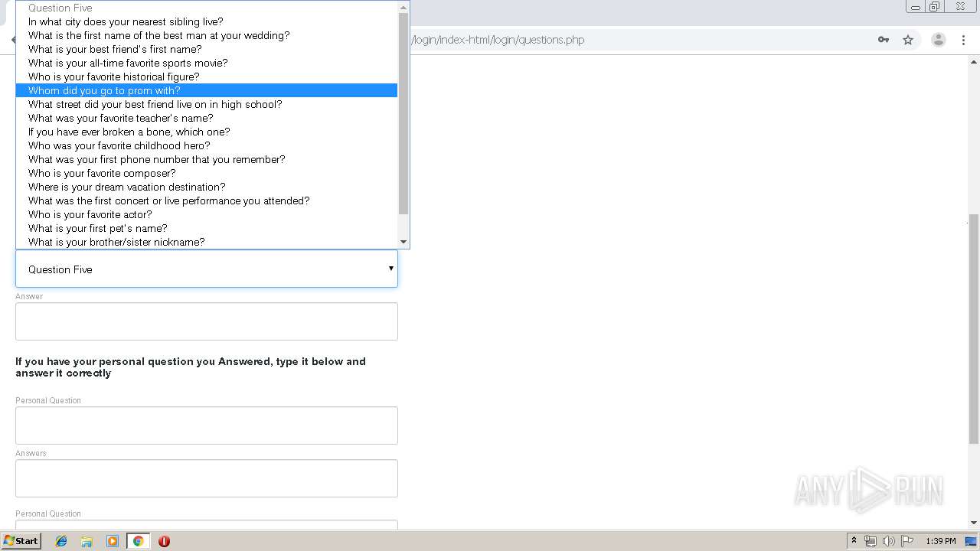
Task: Choose 'What was the first concert or live performance' option
Action: (x=207, y=201)
